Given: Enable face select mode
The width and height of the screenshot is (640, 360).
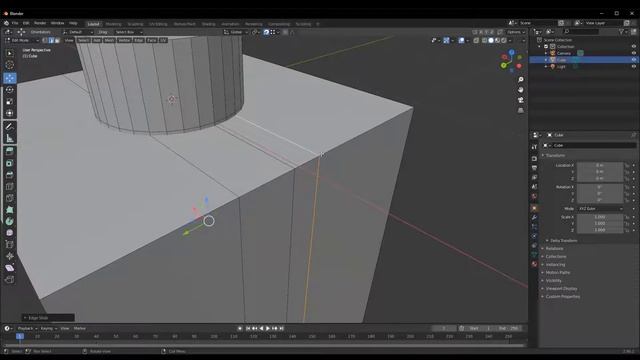Looking at the screenshot, I should click(x=57, y=40).
